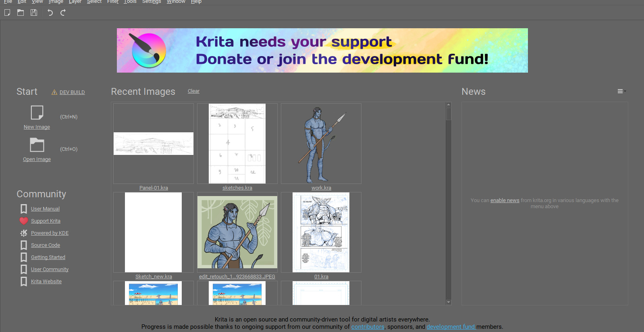Click the New document toolbar icon
This screenshot has height=332, width=644.
pos(7,13)
